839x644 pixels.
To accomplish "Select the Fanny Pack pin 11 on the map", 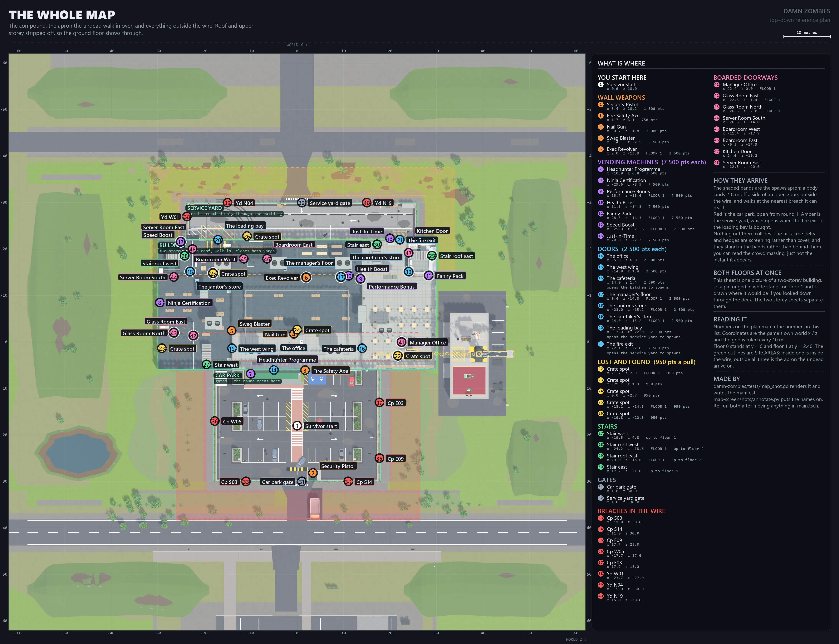I will pos(429,276).
